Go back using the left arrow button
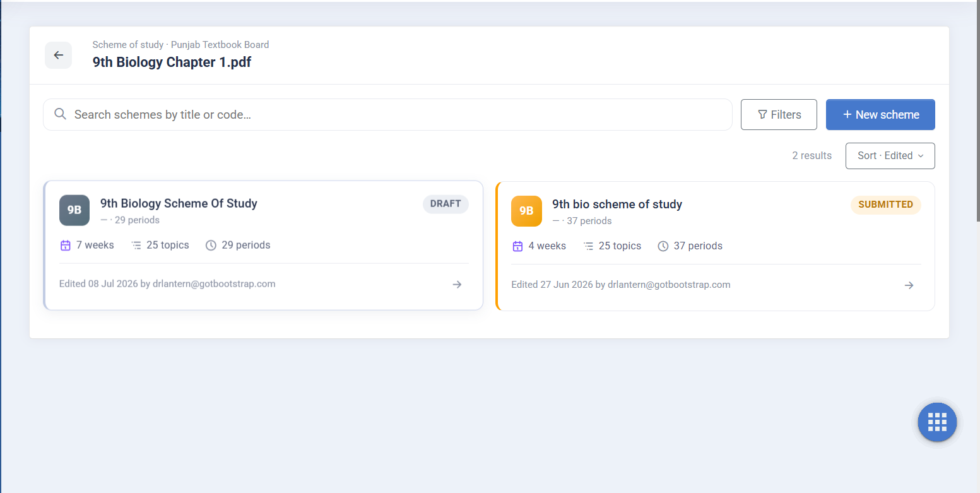The image size is (980, 493). (58, 55)
